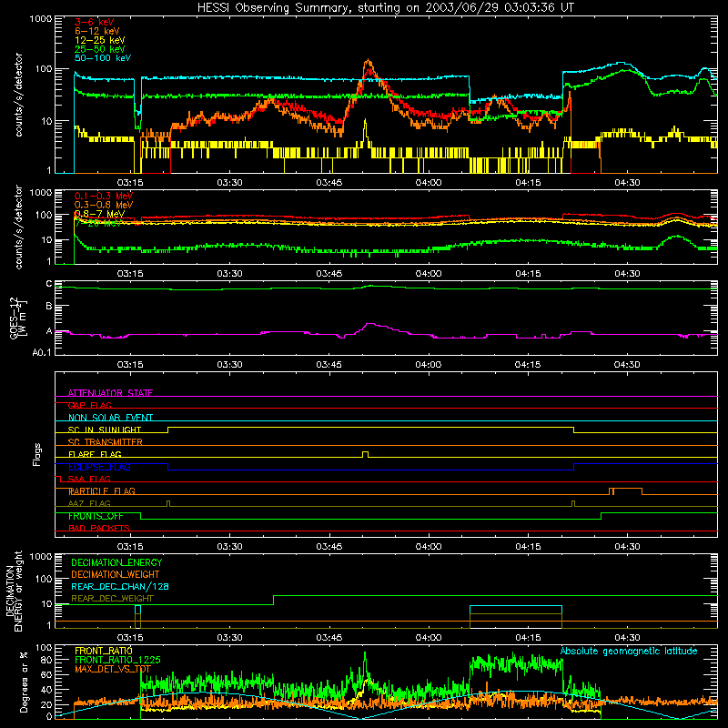728x728 pixels.
Task: Click the Degrees or % axis title
Action: 24,682
